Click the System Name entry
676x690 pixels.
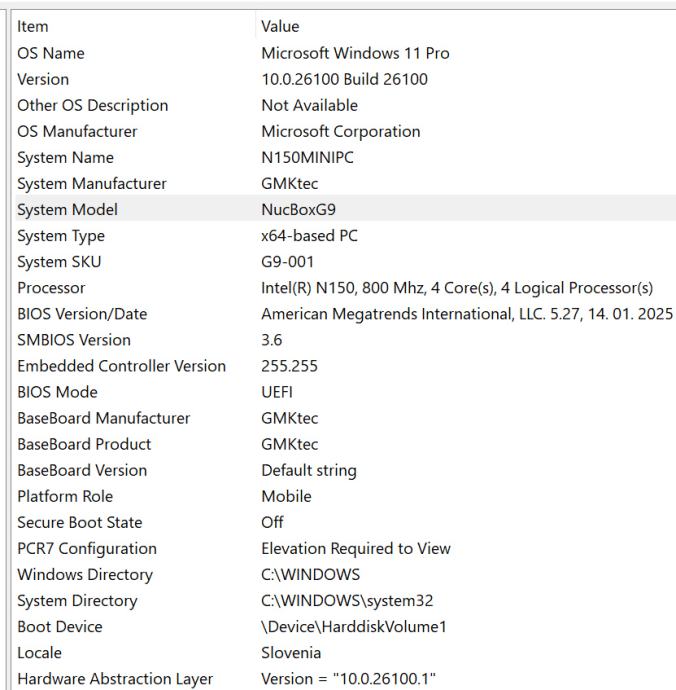point(66,158)
